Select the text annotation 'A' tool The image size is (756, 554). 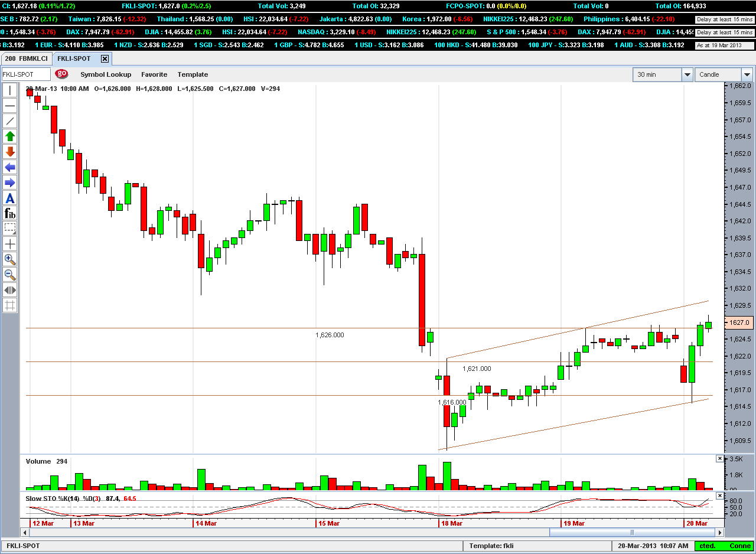[10, 198]
